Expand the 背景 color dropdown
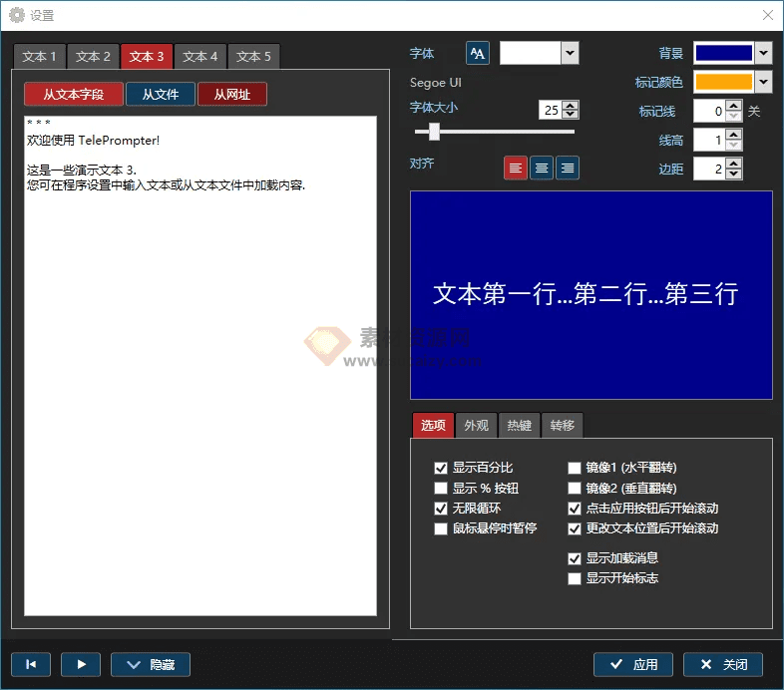784x690 pixels. (763, 53)
